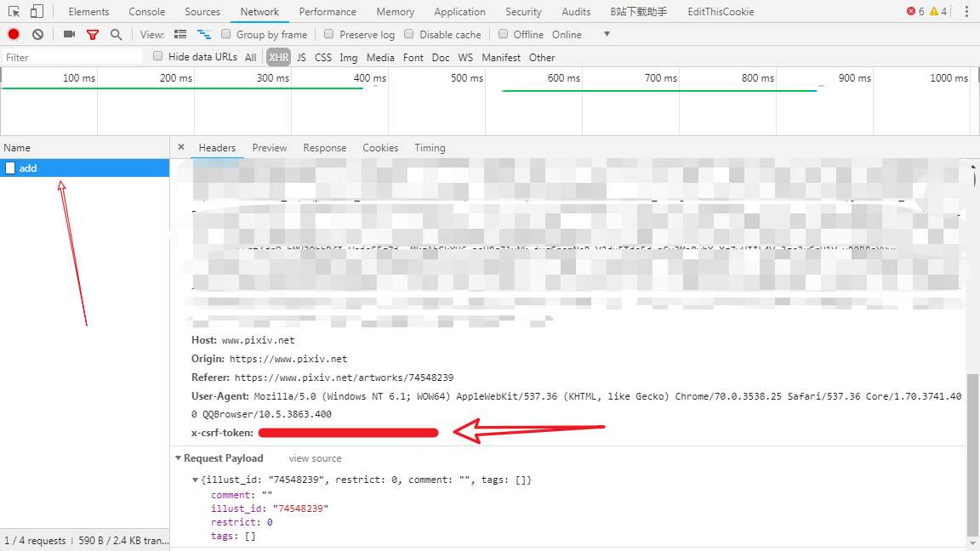Open the Memory tab

(x=395, y=11)
